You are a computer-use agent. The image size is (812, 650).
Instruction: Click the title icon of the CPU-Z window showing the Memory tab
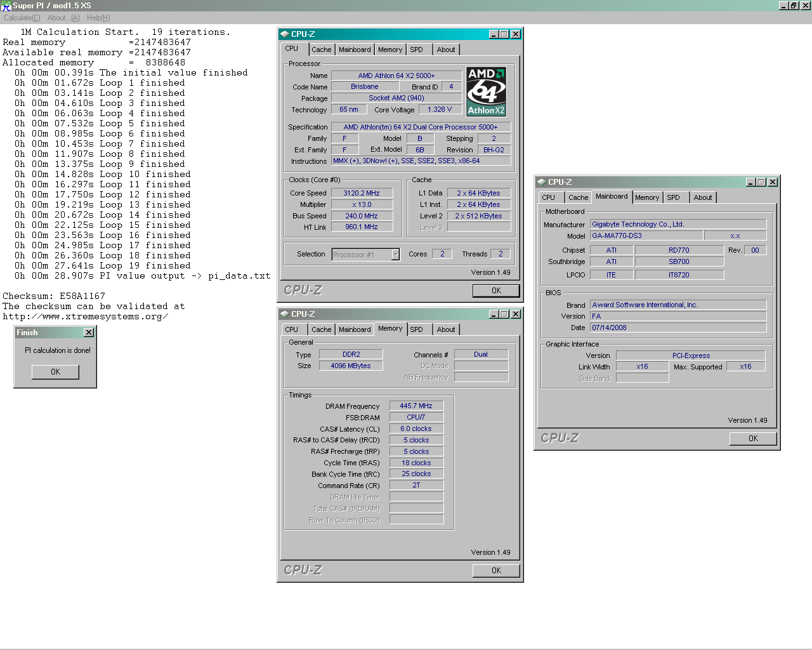(x=285, y=314)
